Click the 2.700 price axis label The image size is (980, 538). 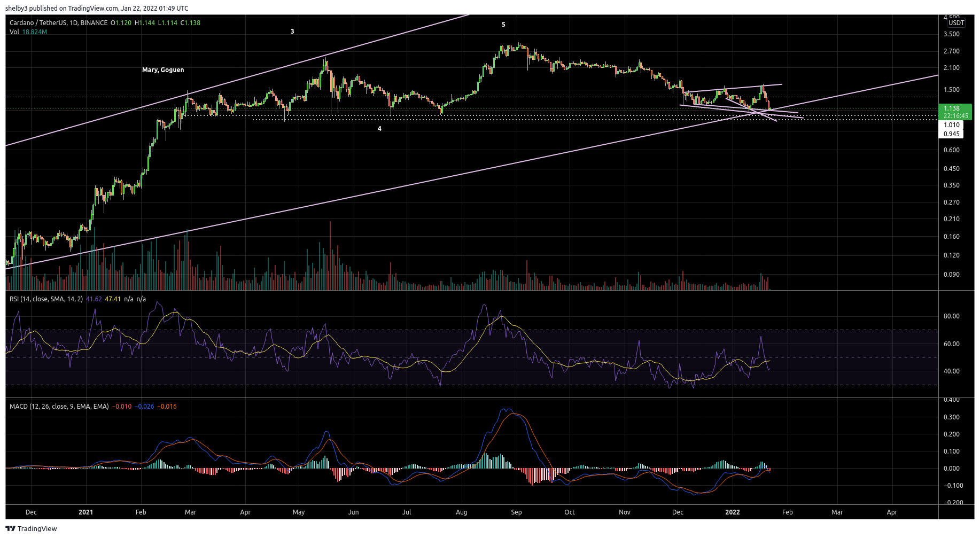point(952,51)
